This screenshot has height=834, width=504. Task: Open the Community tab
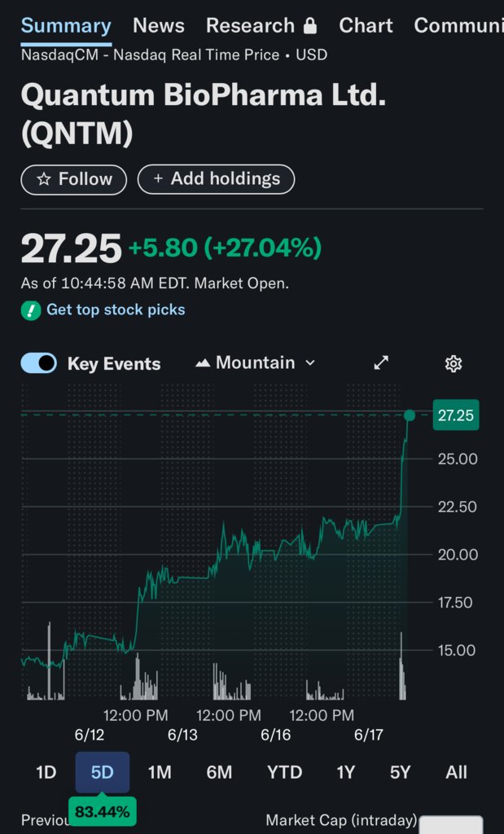[x=458, y=25]
